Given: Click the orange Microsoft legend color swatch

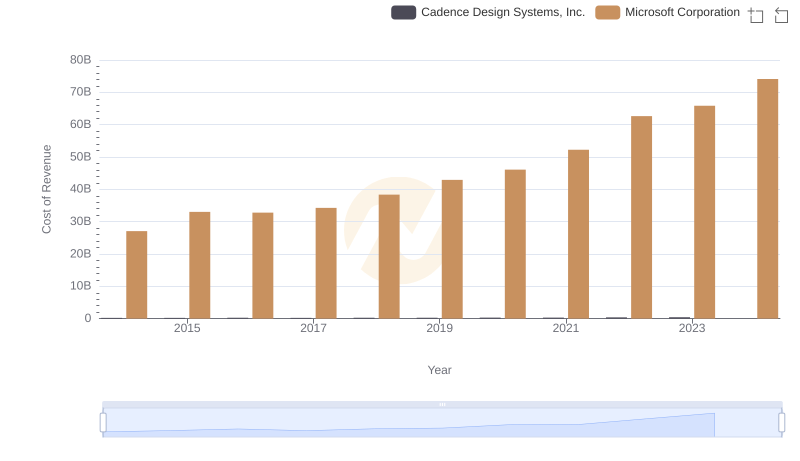Looking at the screenshot, I should pyautogui.click(x=608, y=12).
